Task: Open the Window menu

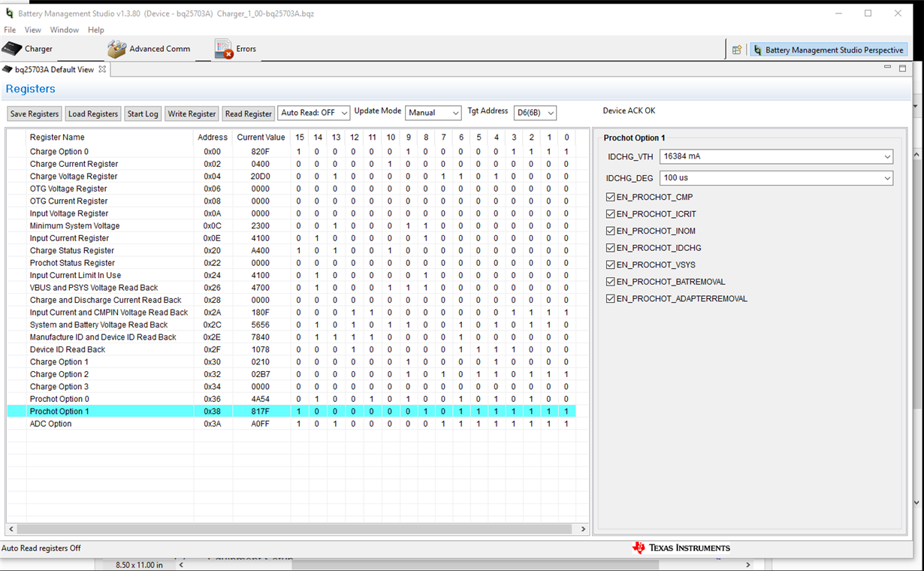Action: pos(65,30)
